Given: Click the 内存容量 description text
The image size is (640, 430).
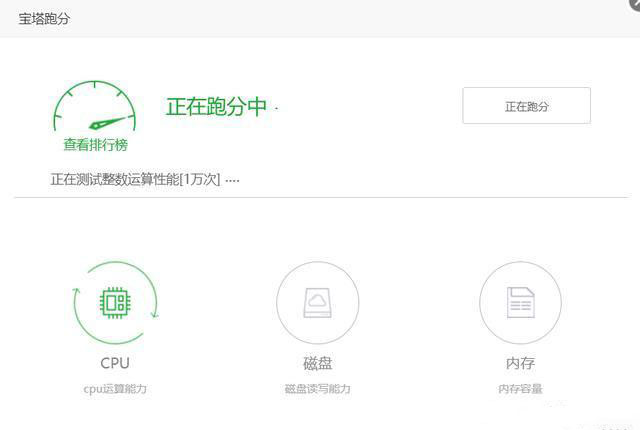Looking at the screenshot, I should (x=520, y=389).
